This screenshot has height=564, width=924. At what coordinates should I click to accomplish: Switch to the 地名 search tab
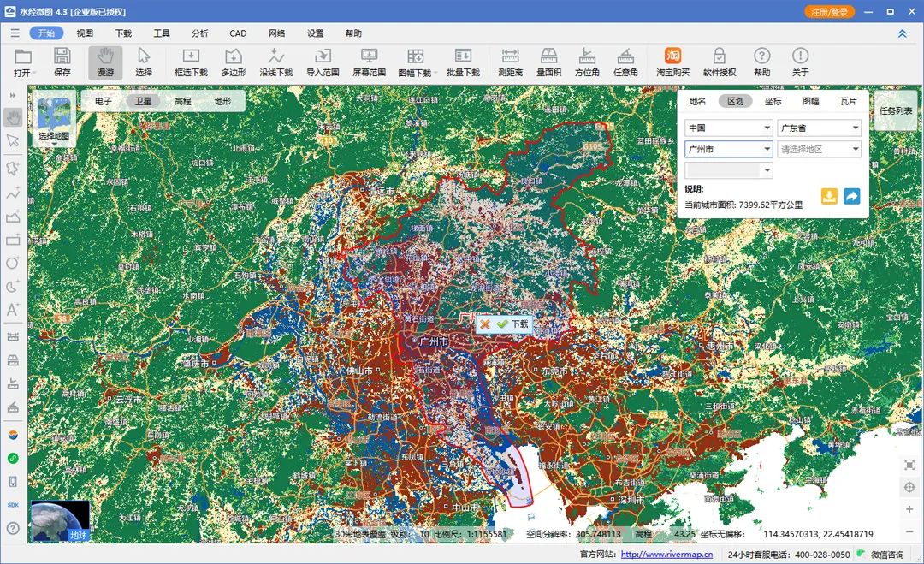point(698,101)
